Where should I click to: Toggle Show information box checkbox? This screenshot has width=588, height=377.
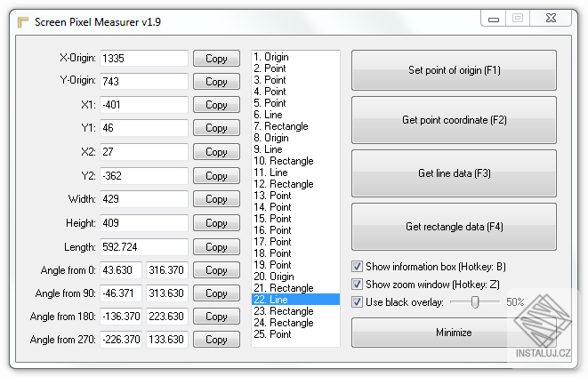point(357,267)
